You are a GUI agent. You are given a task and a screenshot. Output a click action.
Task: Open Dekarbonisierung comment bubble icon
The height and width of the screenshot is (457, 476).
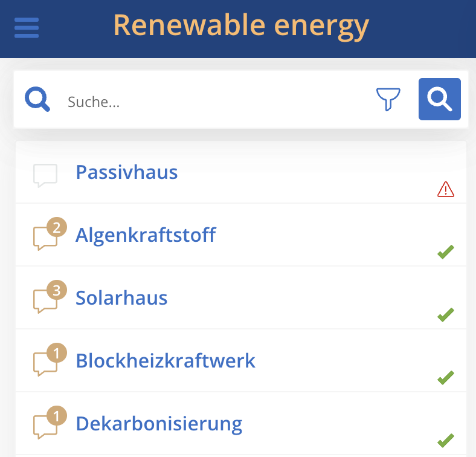coord(50,423)
